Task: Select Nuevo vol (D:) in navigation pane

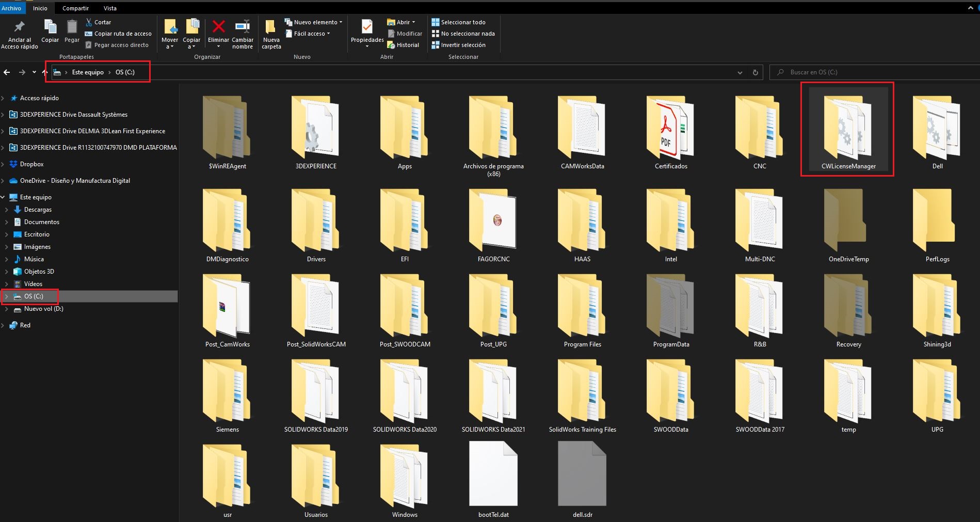Action: tap(43, 309)
